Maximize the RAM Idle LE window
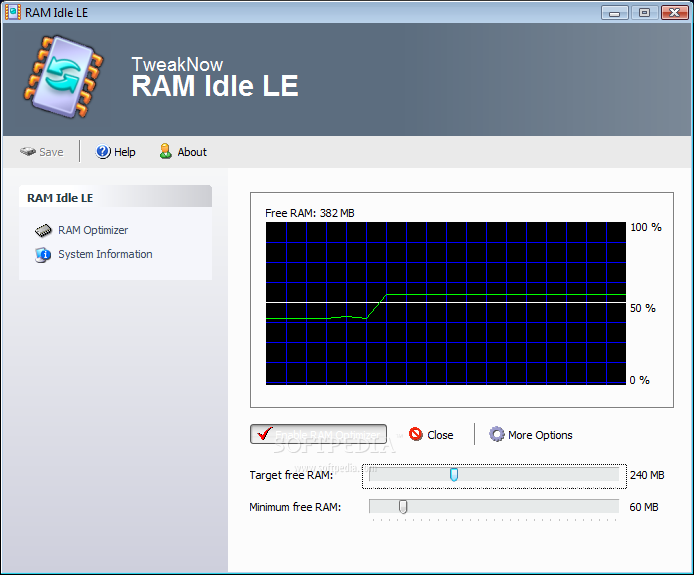Viewport: 694px width, 575px height. tap(644, 13)
